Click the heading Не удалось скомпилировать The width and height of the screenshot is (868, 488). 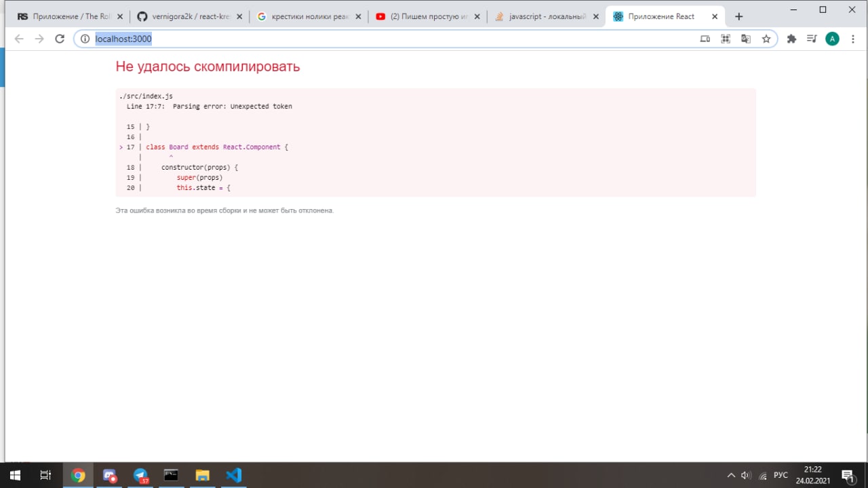(x=208, y=67)
